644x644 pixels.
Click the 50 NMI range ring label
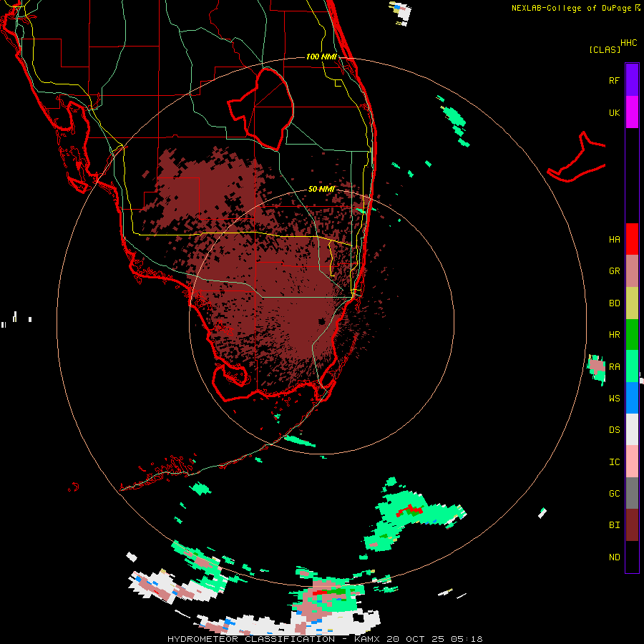click(321, 189)
